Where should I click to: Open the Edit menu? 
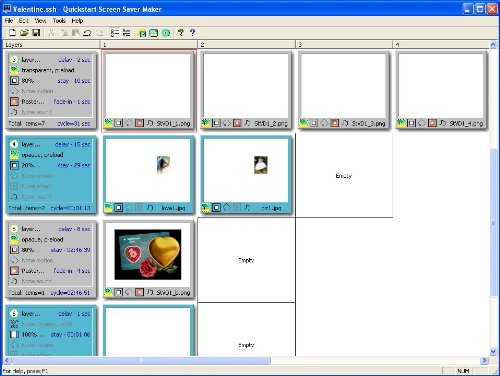pos(24,21)
